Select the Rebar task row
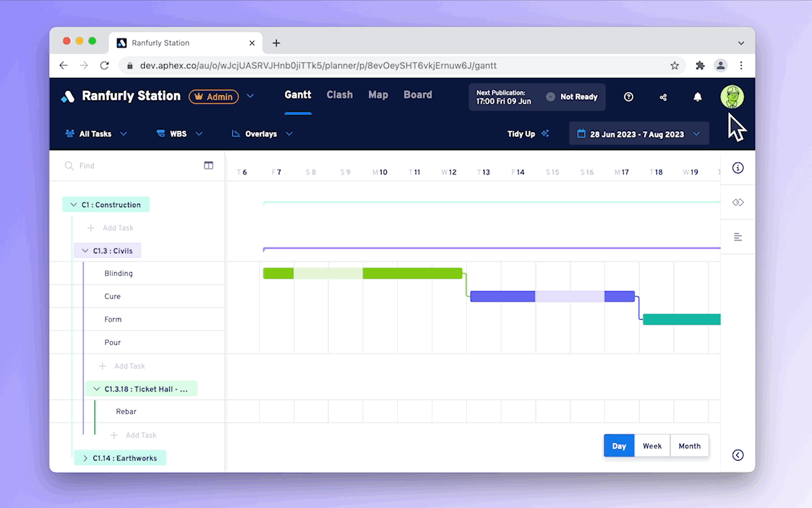The height and width of the screenshot is (508, 812). (x=137, y=412)
